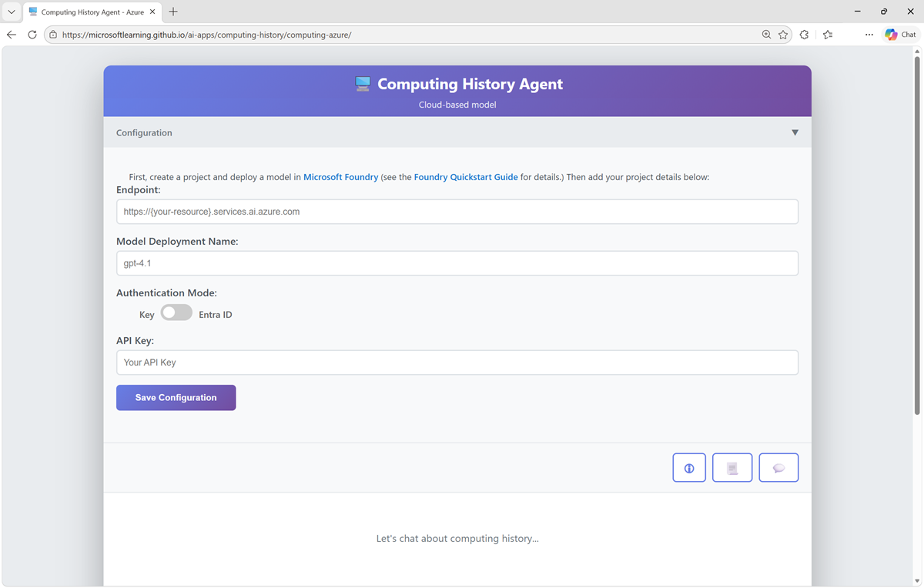Image resolution: width=924 pixels, height=588 pixels.
Task: Focus the Model Deployment Name field
Action: 457,263
